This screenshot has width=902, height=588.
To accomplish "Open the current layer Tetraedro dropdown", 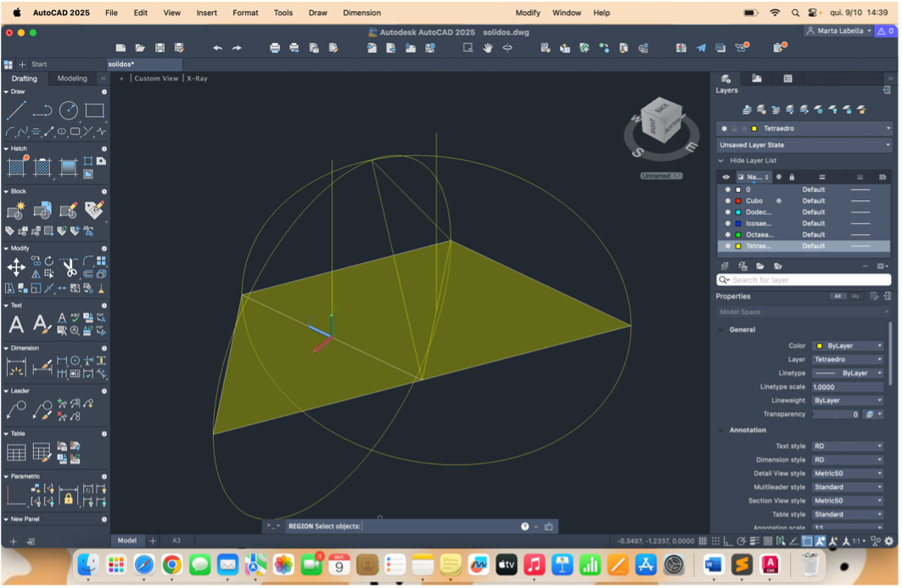I will pos(804,129).
